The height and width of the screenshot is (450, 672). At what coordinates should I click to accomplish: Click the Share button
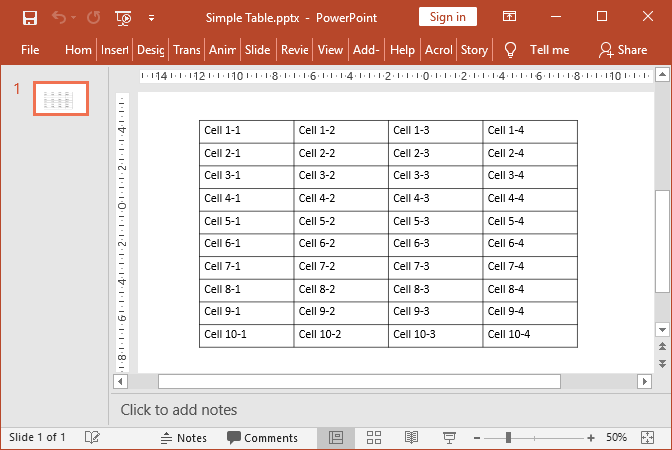622,49
